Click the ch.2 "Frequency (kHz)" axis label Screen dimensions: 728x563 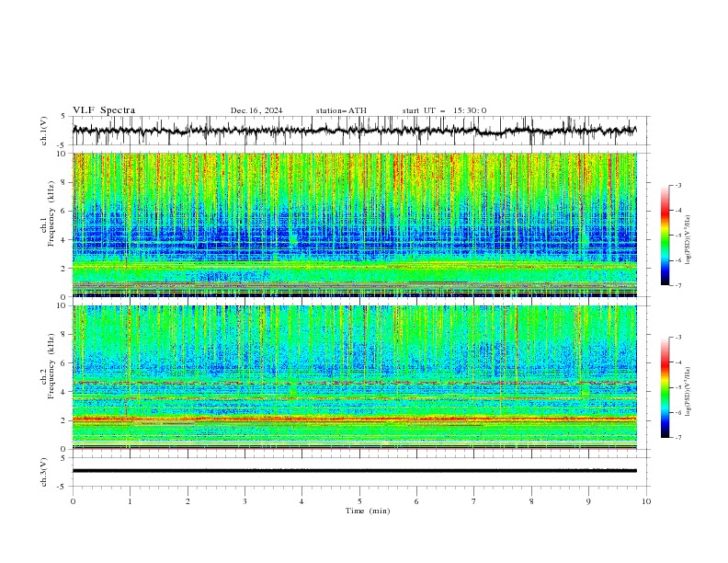point(52,366)
